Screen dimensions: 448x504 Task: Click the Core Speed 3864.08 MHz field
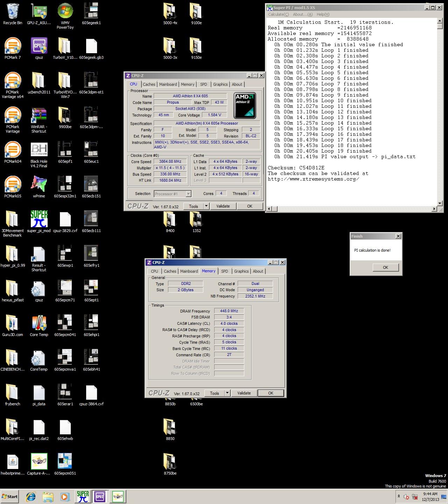[170, 162]
